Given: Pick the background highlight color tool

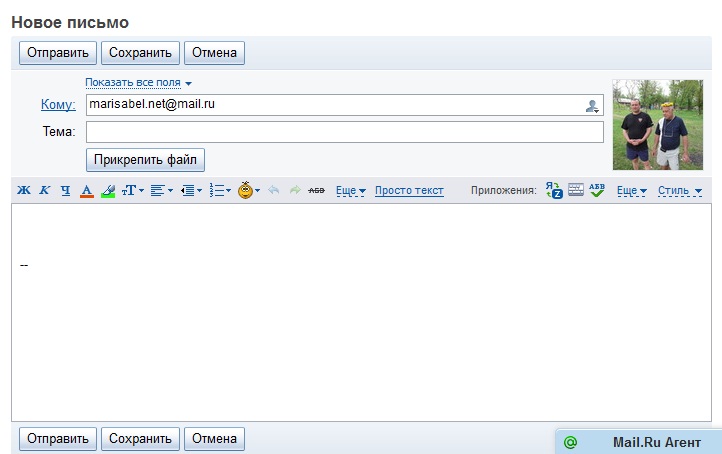Looking at the screenshot, I should pos(108,190).
